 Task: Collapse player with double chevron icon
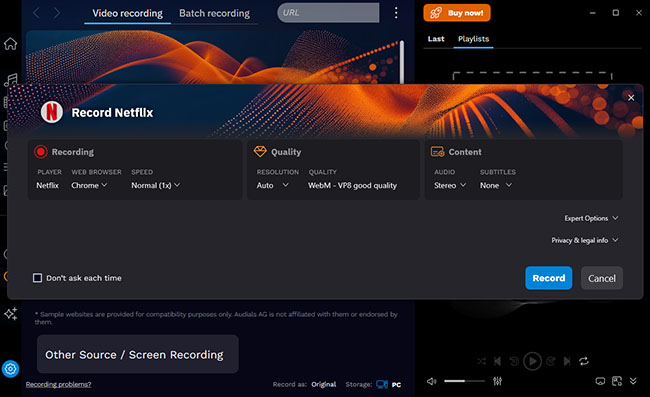pyautogui.click(x=633, y=381)
